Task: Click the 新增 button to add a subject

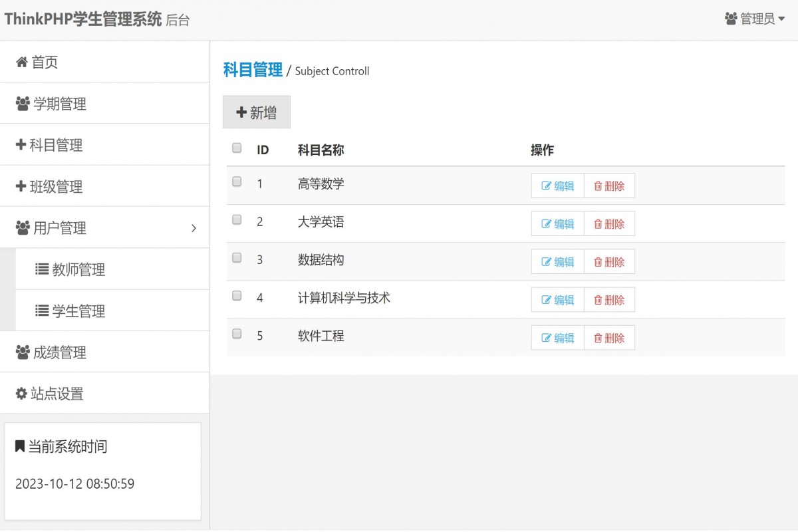Action: pyautogui.click(x=256, y=112)
